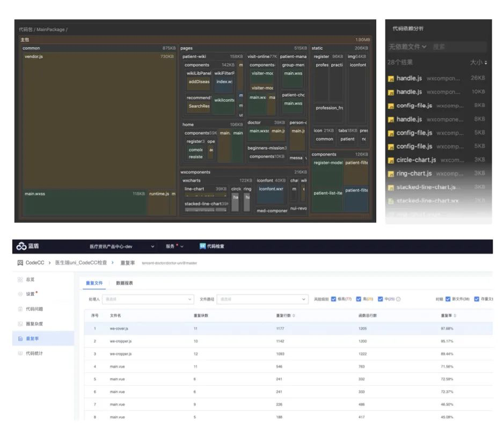Click the common 875KB folder header

click(x=99, y=48)
